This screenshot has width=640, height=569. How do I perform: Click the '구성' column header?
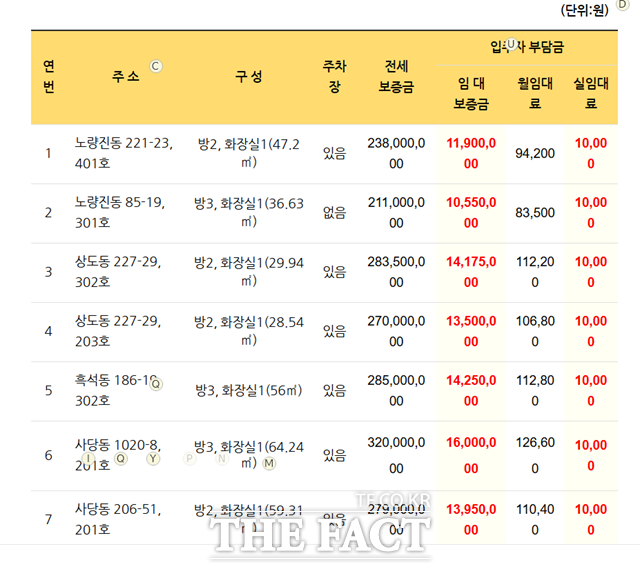point(249,76)
